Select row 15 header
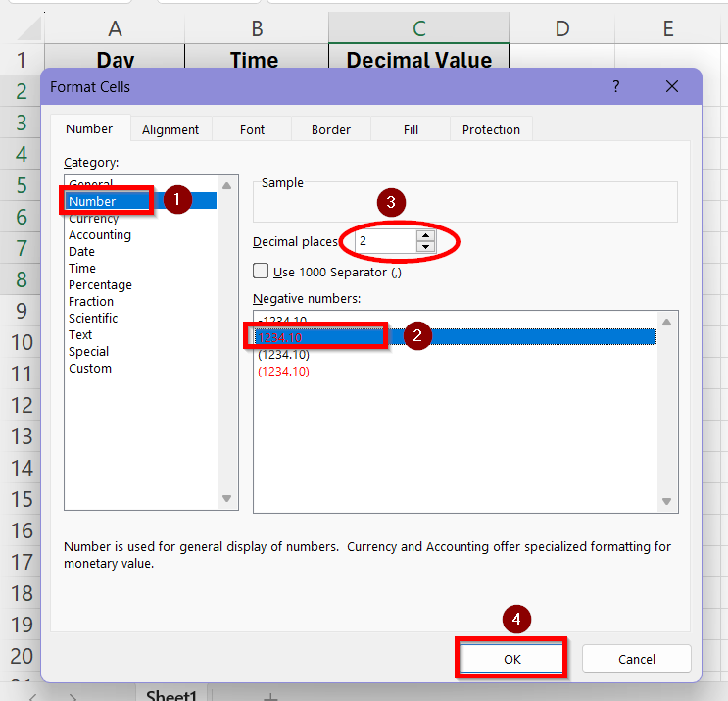This screenshot has height=701, width=728. click(22, 499)
